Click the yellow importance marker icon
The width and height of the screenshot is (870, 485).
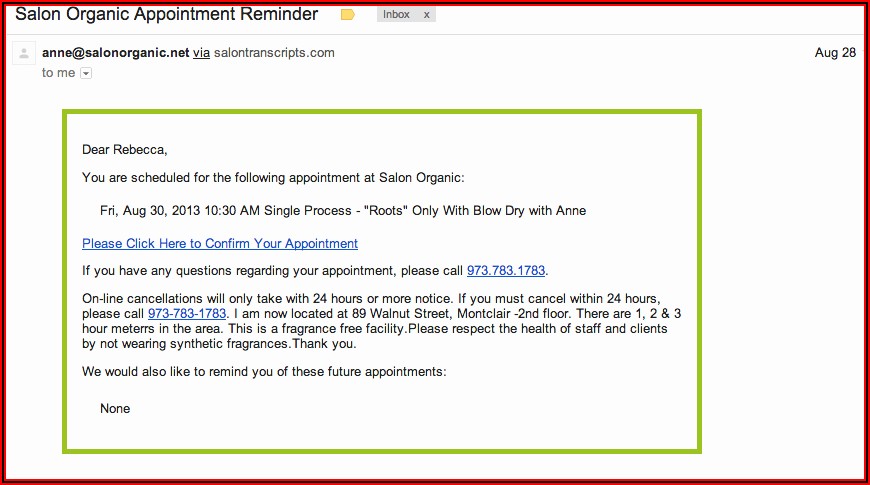click(348, 15)
